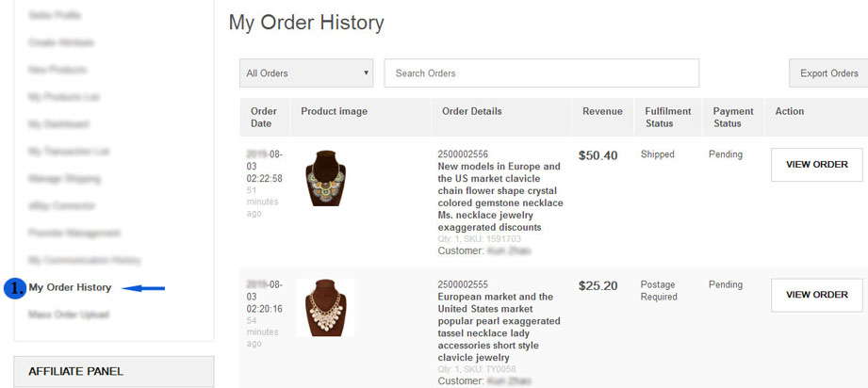Click the pearl tassel necklace product image

point(326,308)
